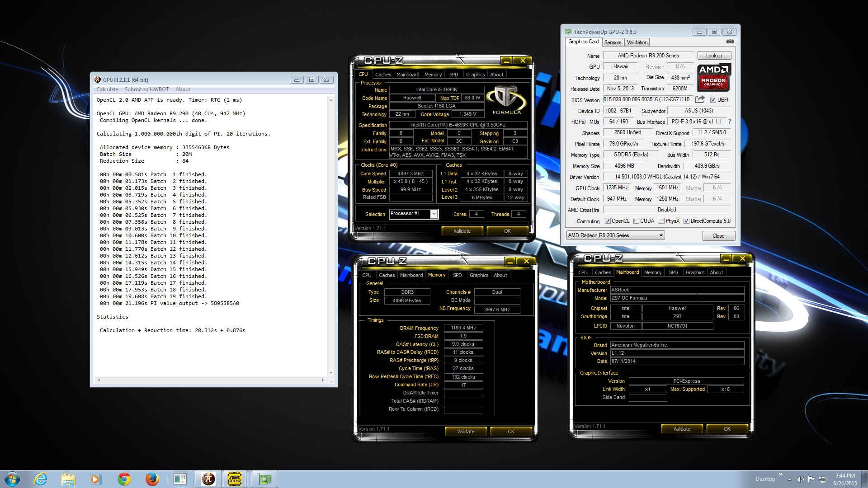This screenshot has width=868, height=488.
Task: Open Google Chrome from the taskbar
Action: coord(124,479)
